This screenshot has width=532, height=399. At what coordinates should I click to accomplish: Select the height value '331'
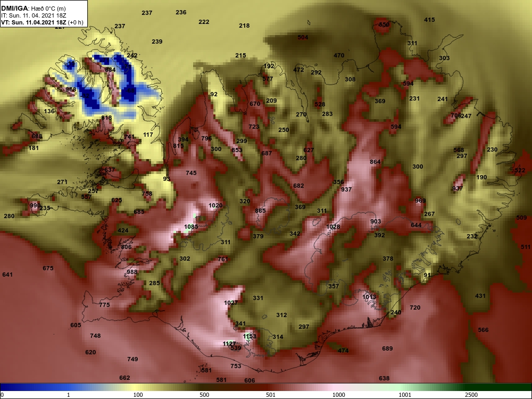click(x=258, y=298)
